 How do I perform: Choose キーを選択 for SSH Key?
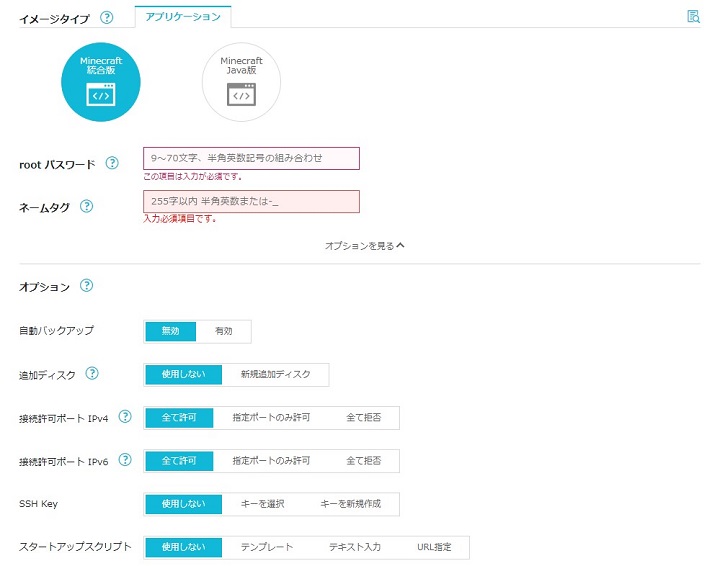point(263,504)
